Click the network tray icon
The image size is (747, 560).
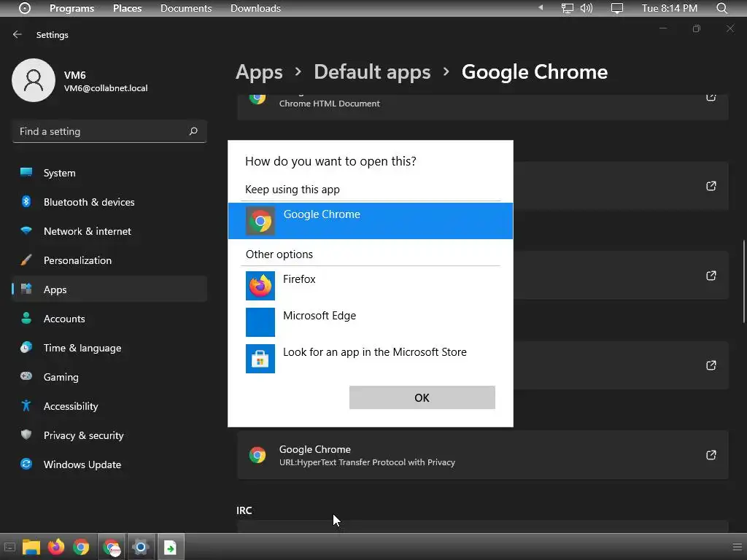click(567, 8)
